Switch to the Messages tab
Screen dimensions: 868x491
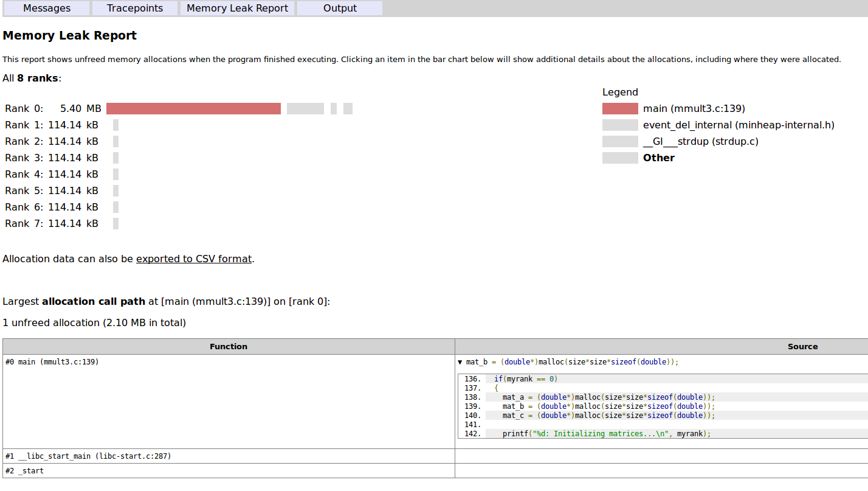coord(46,8)
